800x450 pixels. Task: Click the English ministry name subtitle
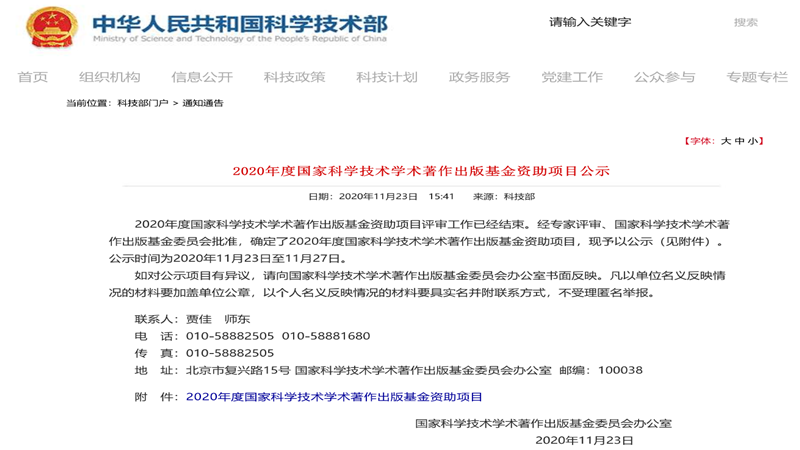[240, 39]
